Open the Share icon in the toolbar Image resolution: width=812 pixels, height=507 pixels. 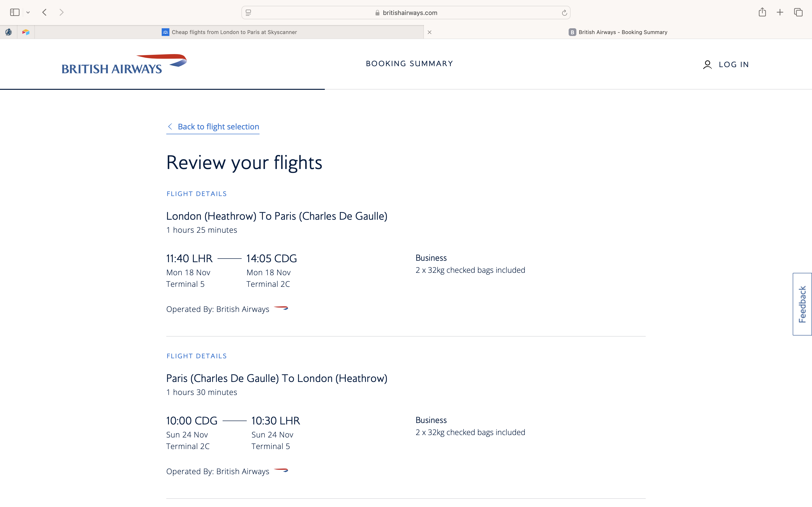762,12
